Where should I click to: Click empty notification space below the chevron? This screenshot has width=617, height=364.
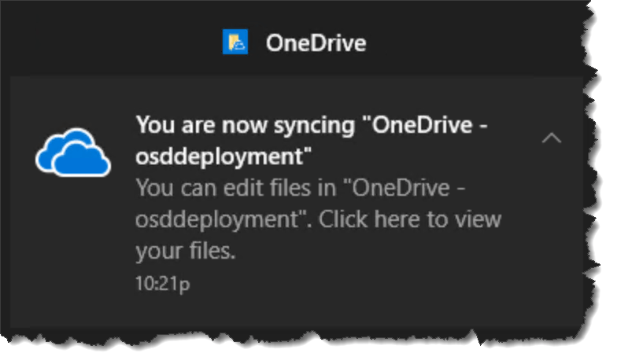pos(552,236)
